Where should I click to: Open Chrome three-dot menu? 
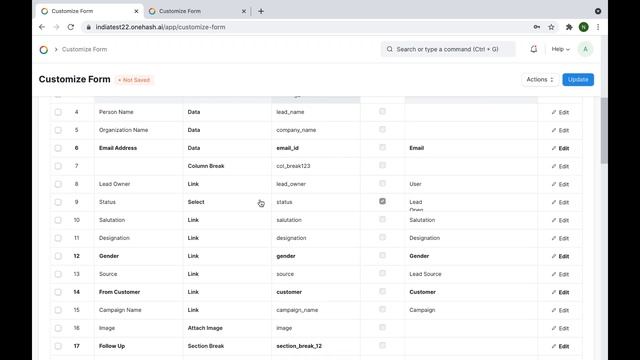pyautogui.click(x=598, y=27)
